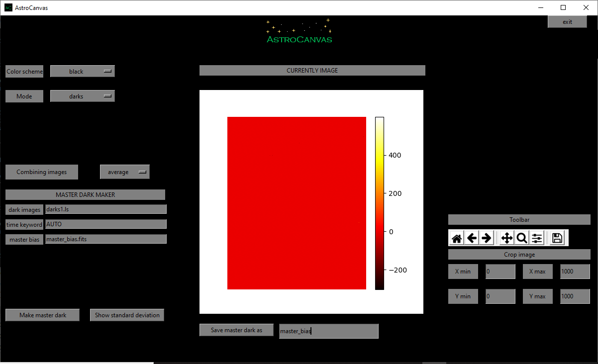The width and height of the screenshot is (598, 364).
Task: Open the Mode darks dropdown
Action: point(83,96)
